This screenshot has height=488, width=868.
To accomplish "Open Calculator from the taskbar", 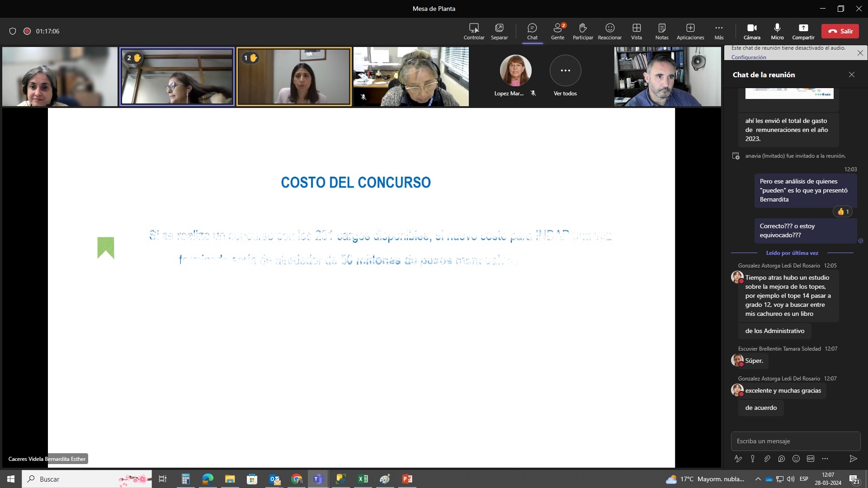I will pyautogui.click(x=186, y=479).
